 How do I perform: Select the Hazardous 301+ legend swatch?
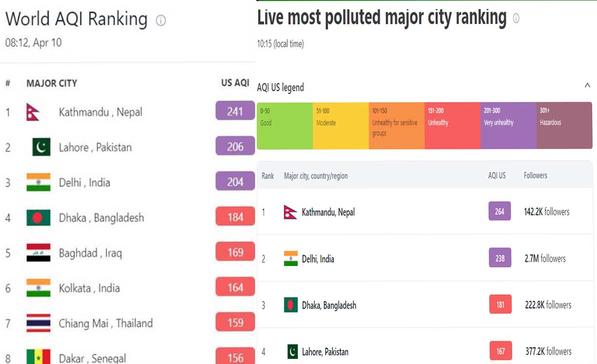click(x=564, y=126)
